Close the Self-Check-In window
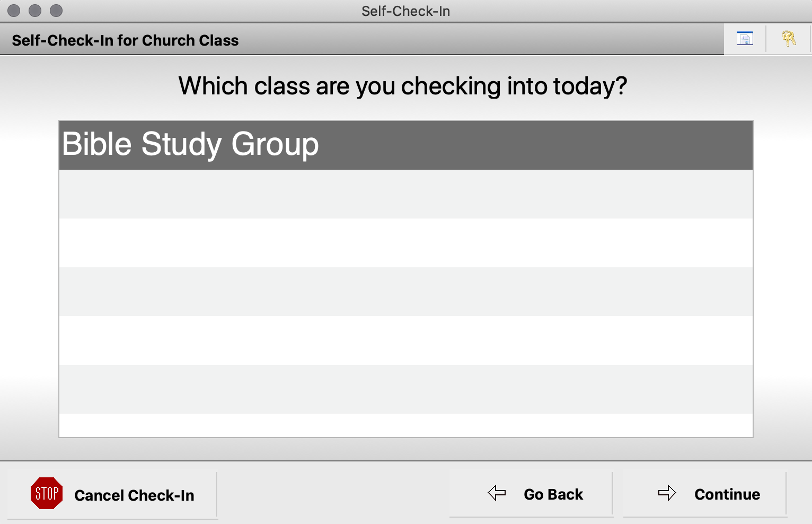Screen dimensions: 812x524 click(14, 11)
